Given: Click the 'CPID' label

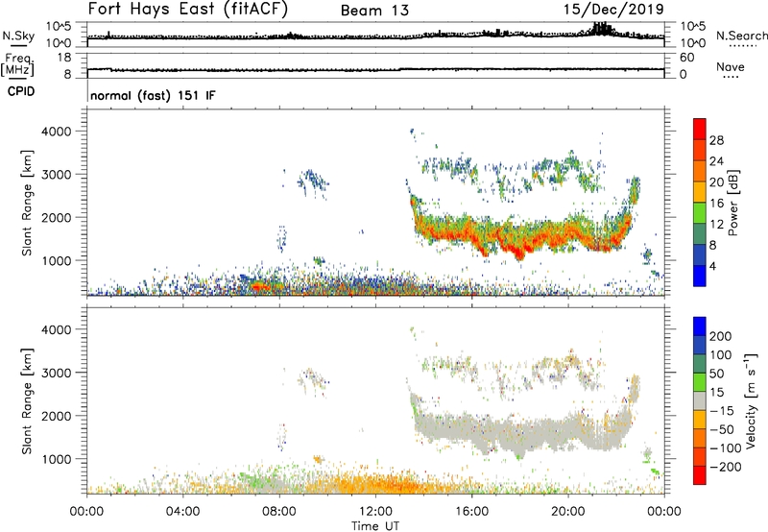Looking at the screenshot, I should coord(21,91).
